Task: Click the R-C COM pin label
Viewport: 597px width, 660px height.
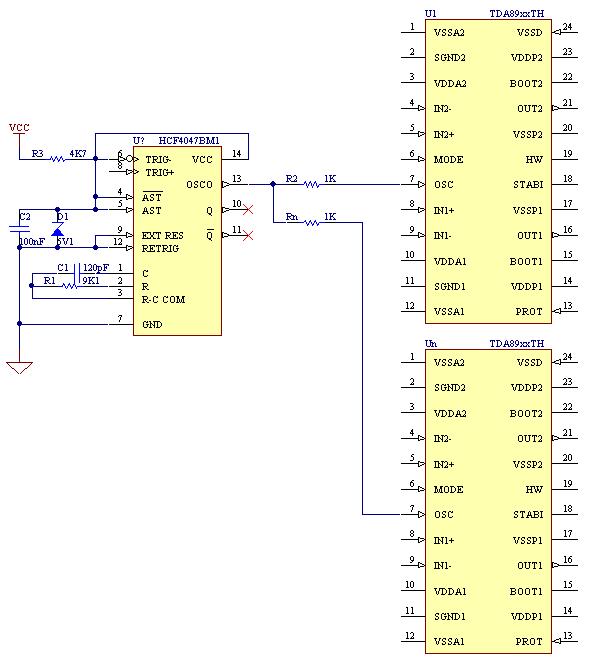Action: click(163, 300)
